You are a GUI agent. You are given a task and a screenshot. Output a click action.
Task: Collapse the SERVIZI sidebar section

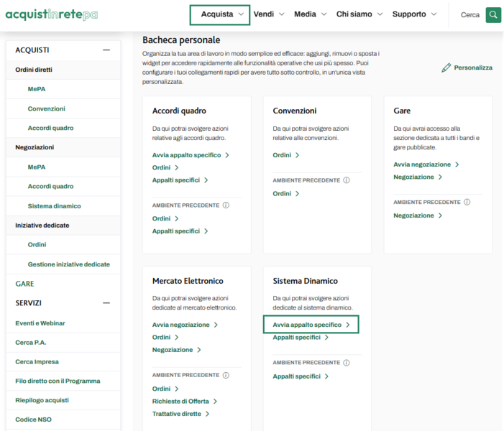click(x=106, y=303)
